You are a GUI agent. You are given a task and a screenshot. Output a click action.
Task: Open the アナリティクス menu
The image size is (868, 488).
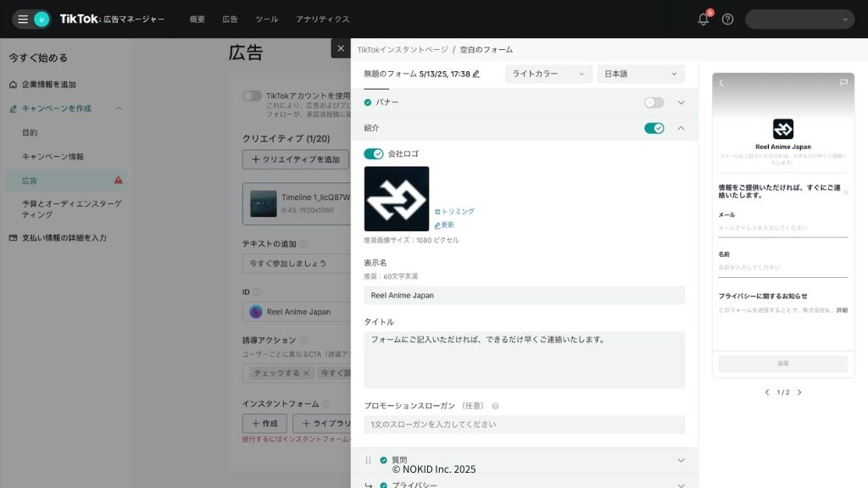[323, 19]
